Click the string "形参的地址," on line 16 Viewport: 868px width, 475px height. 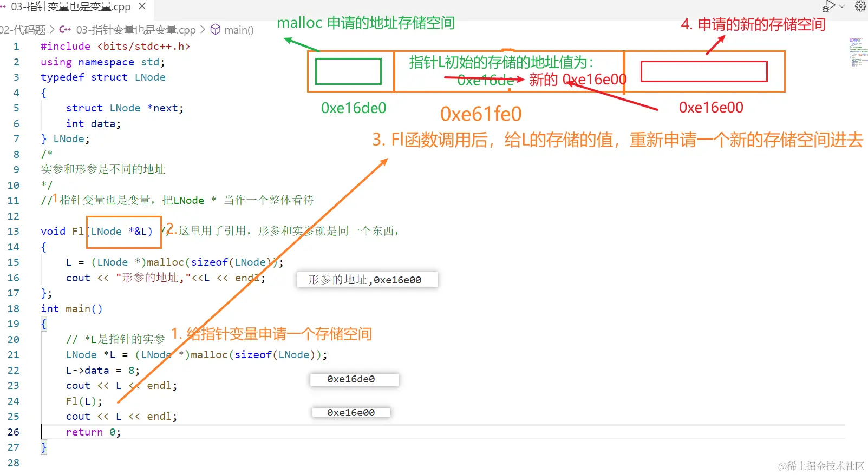[153, 278]
